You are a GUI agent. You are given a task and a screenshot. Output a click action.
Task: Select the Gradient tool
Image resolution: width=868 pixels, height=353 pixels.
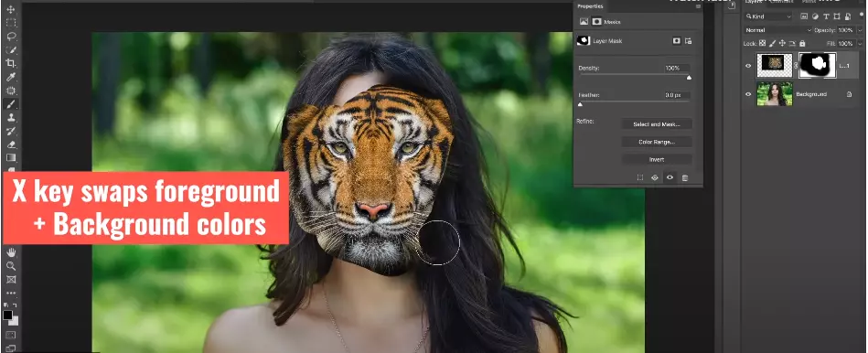(10, 157)
